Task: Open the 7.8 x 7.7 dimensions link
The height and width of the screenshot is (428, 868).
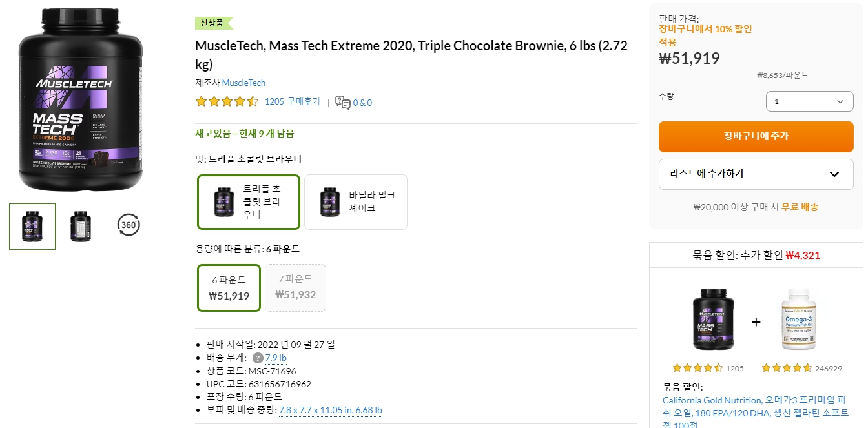Action: click(x=331, y=409)
